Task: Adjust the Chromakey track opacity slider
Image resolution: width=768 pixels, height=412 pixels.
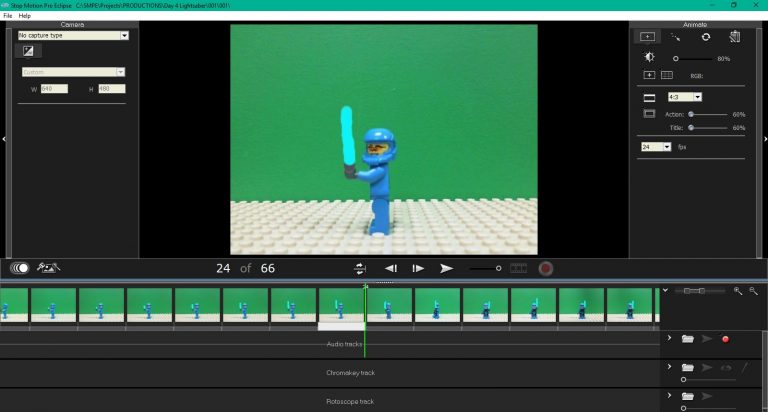Action: (709, 380)
